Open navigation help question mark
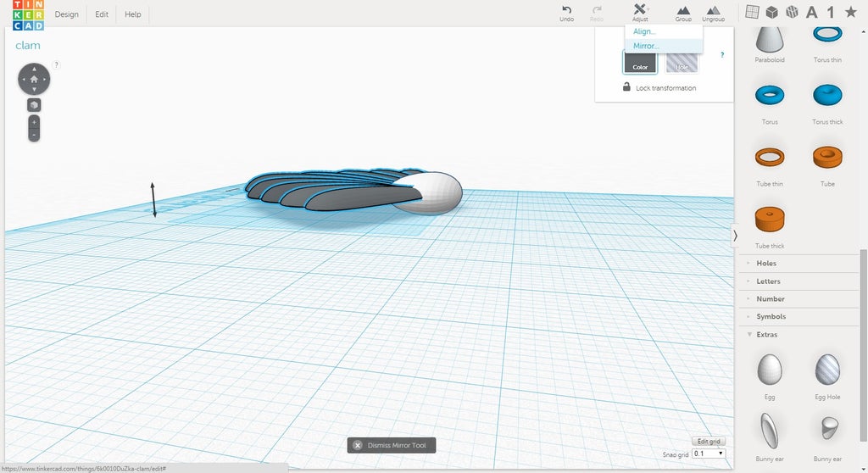 point(56,64)
